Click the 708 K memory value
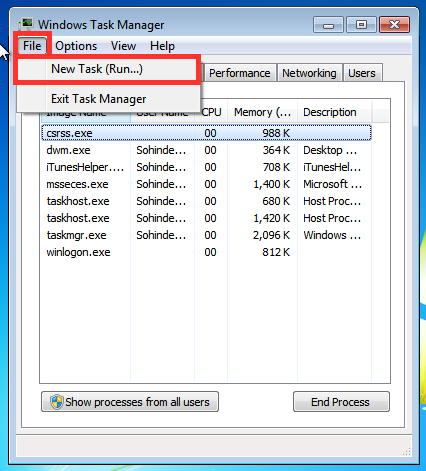426x471 pixels. [276, 167]
